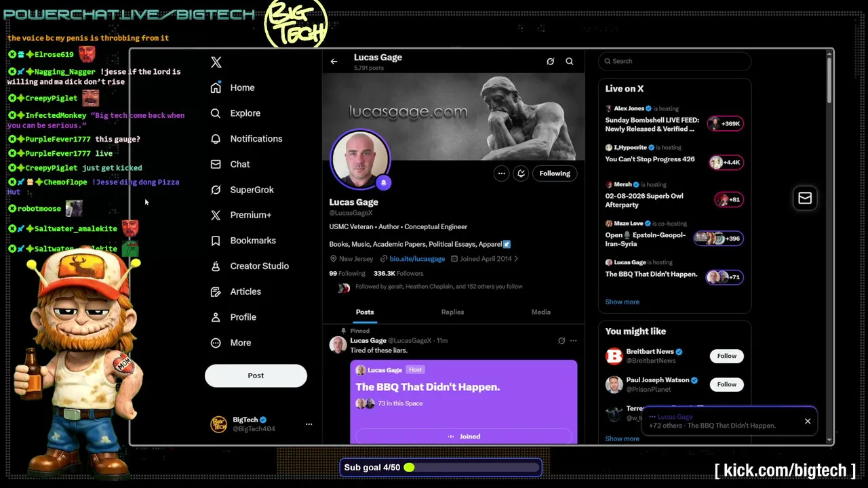This screenshot has height=488, width=868.
Task: Click the +396 listeners badge
Action: (x=718, y=239)
